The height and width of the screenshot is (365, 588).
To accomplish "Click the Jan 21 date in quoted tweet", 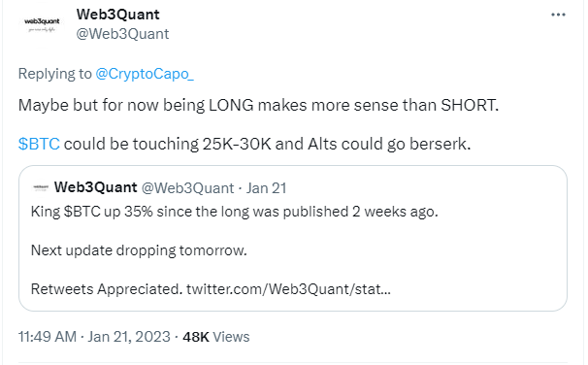I will [266, 188].
